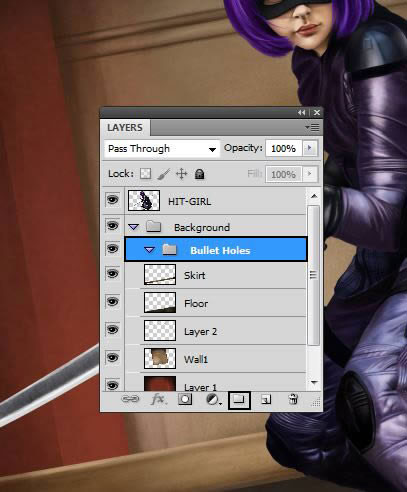Switch to the LAYERS tab
Screen dimensions: 407x492
coord(125,127)
